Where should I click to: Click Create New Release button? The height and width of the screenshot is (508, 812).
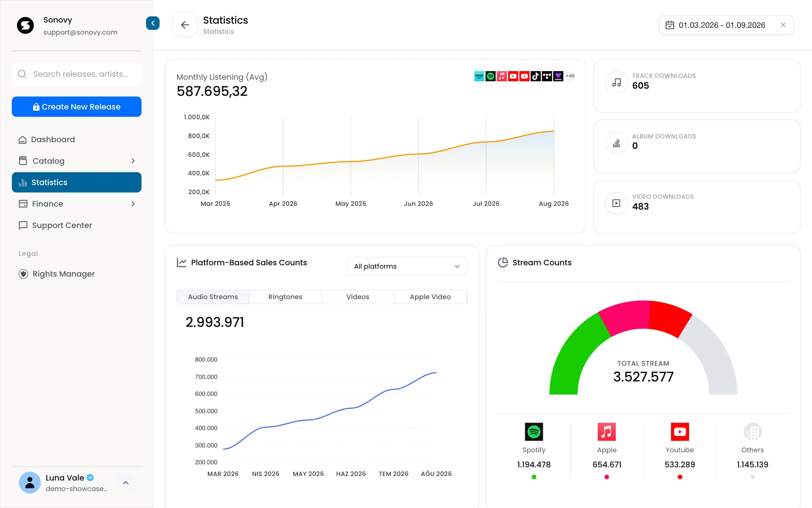(x=77, y=107)
